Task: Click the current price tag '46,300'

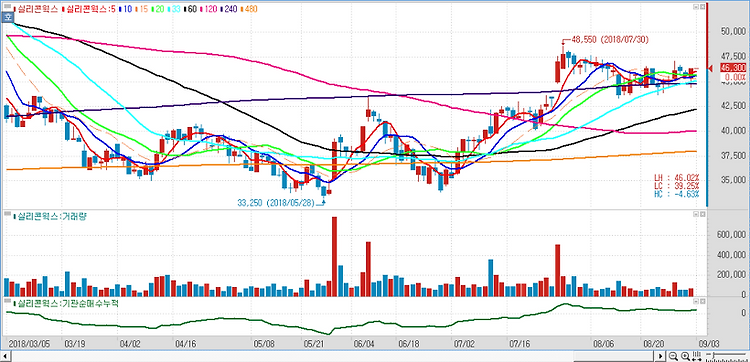Action: pyautogui.click(x=733, y=68)
